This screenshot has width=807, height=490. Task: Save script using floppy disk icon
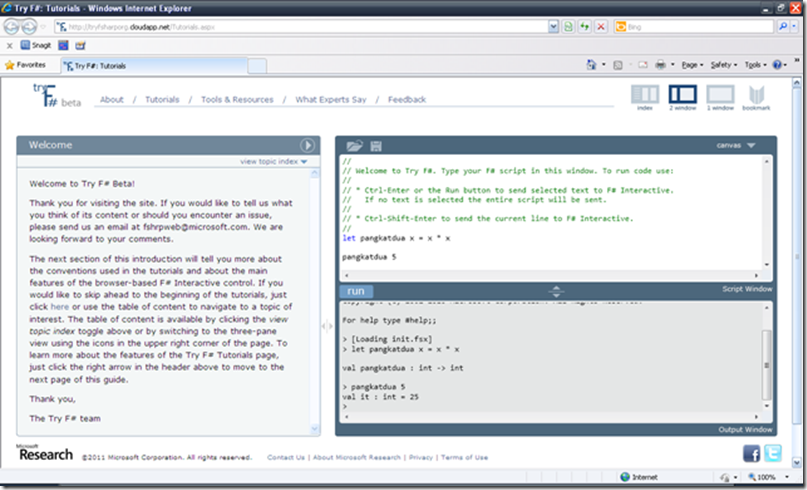pos(376,146)
